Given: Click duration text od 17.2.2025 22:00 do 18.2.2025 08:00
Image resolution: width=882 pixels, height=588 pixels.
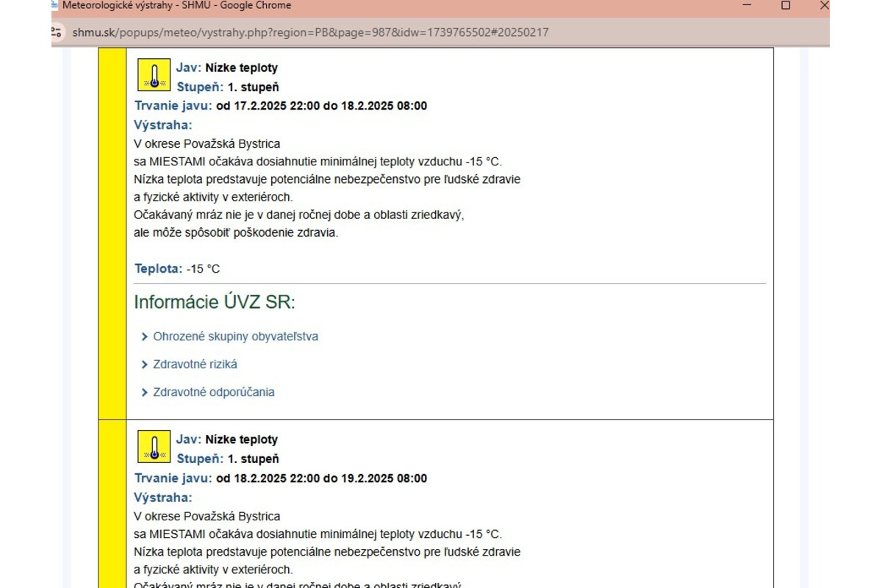Looking at the screenshot, I should coord(321,106).
